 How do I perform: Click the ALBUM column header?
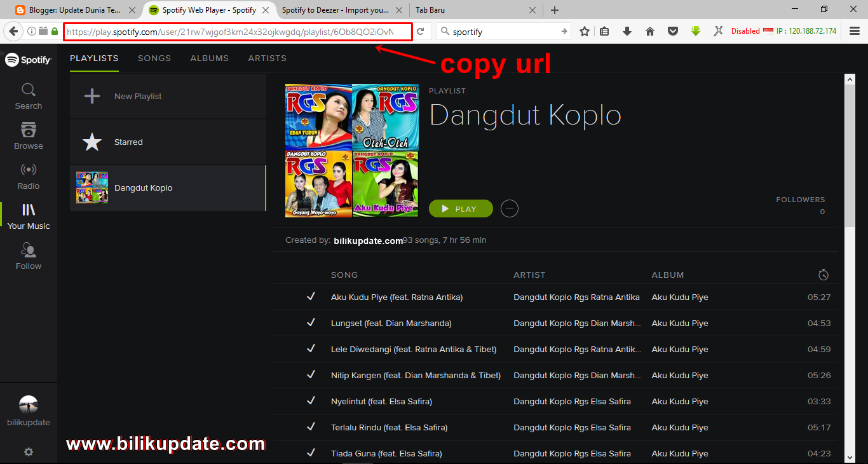click(x=668, y=275)
